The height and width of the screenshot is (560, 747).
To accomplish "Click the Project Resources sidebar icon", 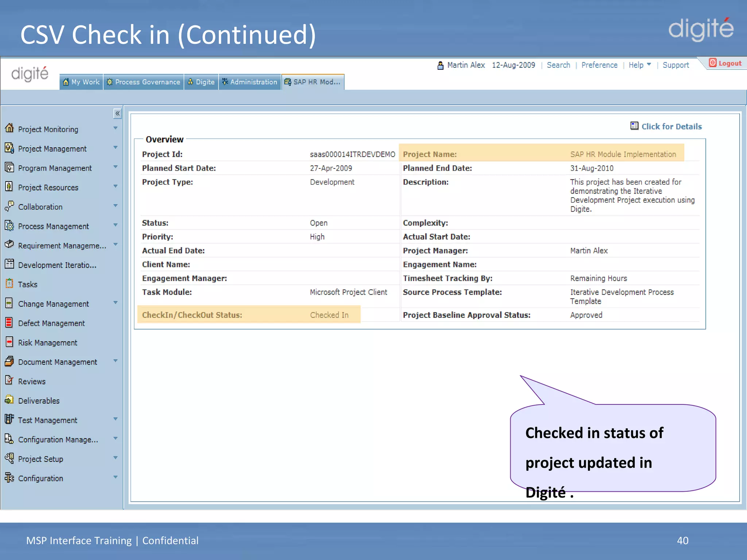I will 9,186.
